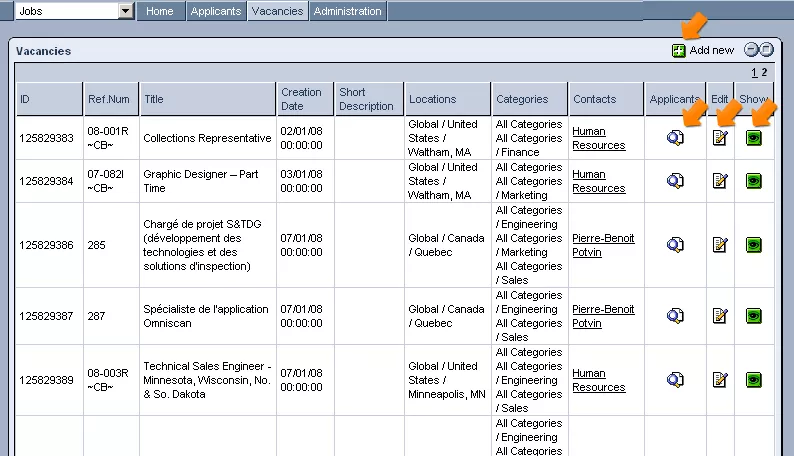Image resolution: width=794 pixels, height=456 pixels.
Task: Collapse the Vacancies panel with minus button
Action: [x=751, y=49]
